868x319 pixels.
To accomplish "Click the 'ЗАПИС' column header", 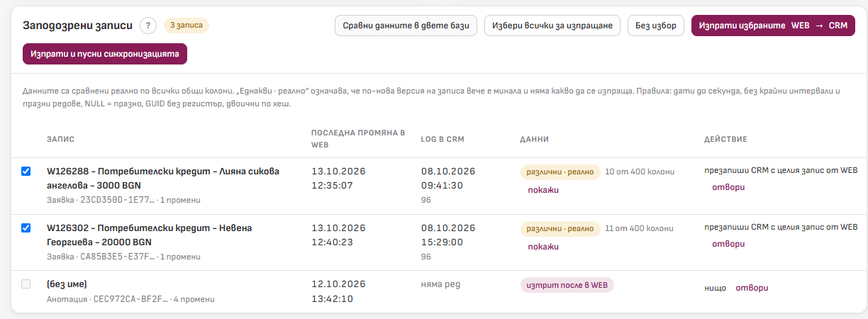I will pyautogui.click(x=61, y=140).
